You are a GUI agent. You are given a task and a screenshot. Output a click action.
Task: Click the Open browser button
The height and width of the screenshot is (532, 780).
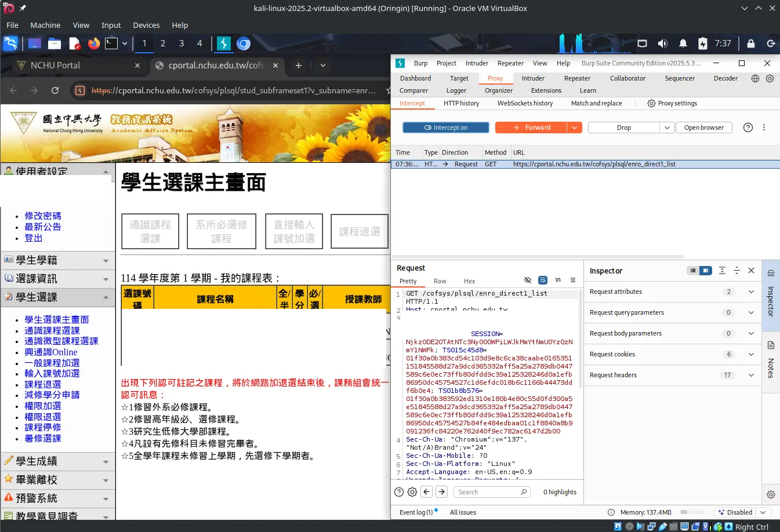(x=703, y=127)
